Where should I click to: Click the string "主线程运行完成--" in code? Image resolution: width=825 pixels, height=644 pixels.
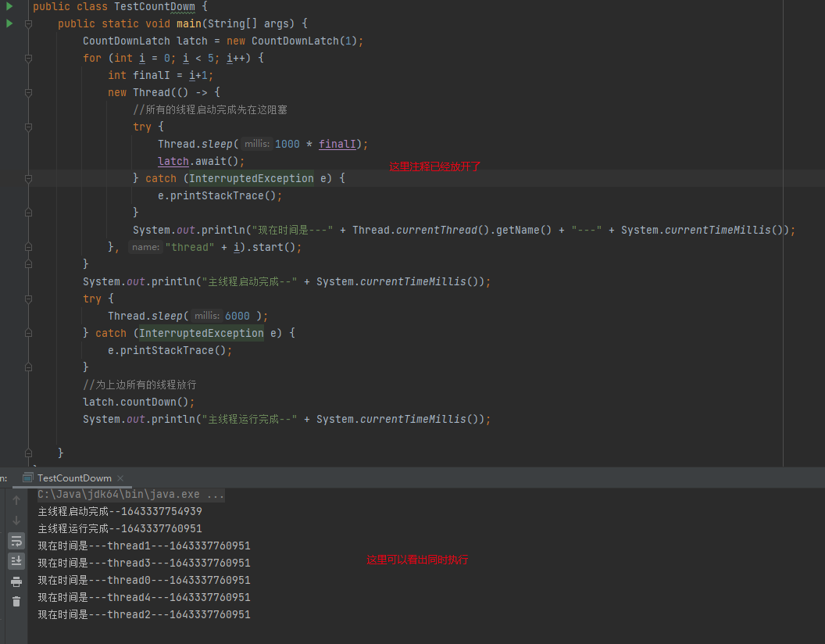pos(249,420)
